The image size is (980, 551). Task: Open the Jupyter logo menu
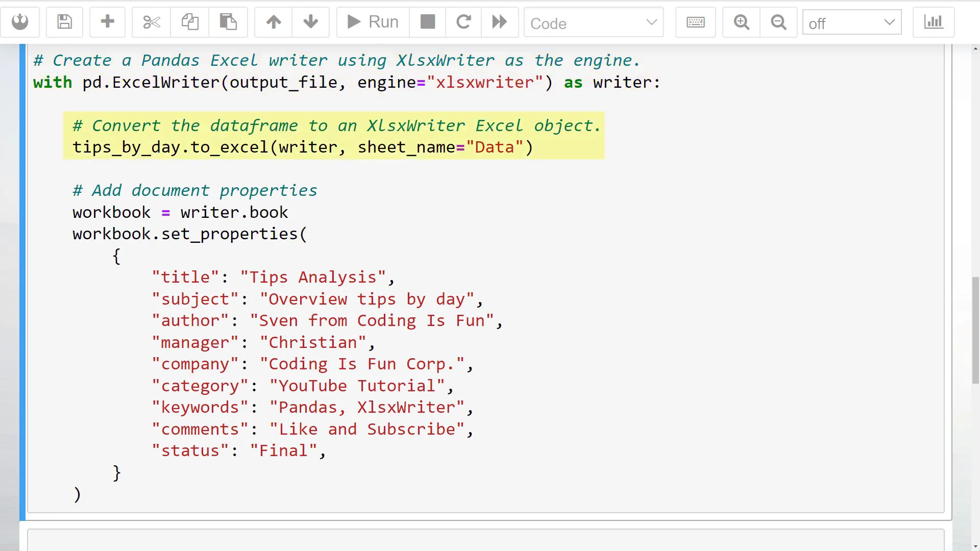point(20,22)
